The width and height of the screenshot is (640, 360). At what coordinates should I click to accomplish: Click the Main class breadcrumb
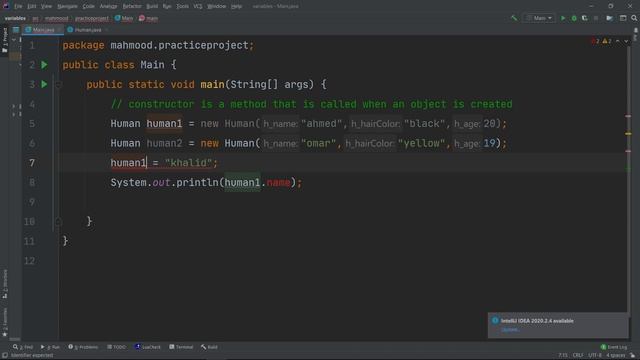tap(124, 18)
